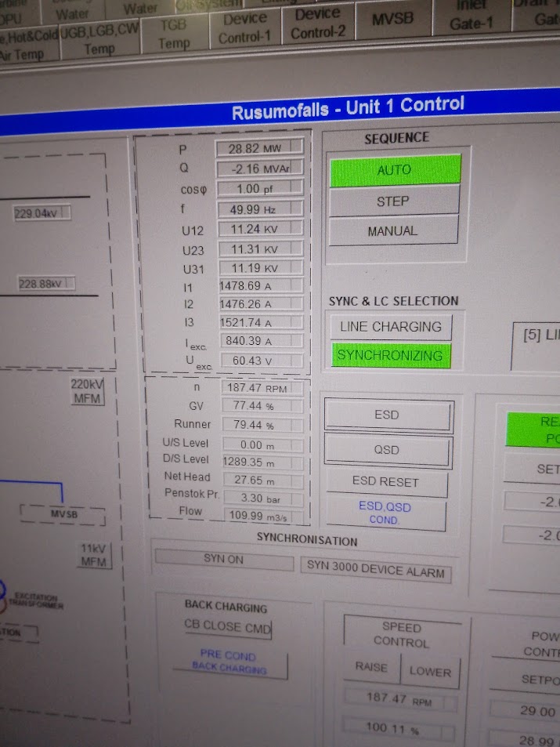
Task: Click the P value 28.82 MW
Action: [x=259, y=148]
